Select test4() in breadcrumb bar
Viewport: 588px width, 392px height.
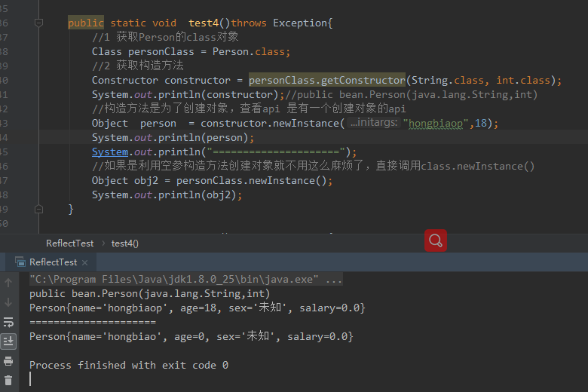click(125, 243)
